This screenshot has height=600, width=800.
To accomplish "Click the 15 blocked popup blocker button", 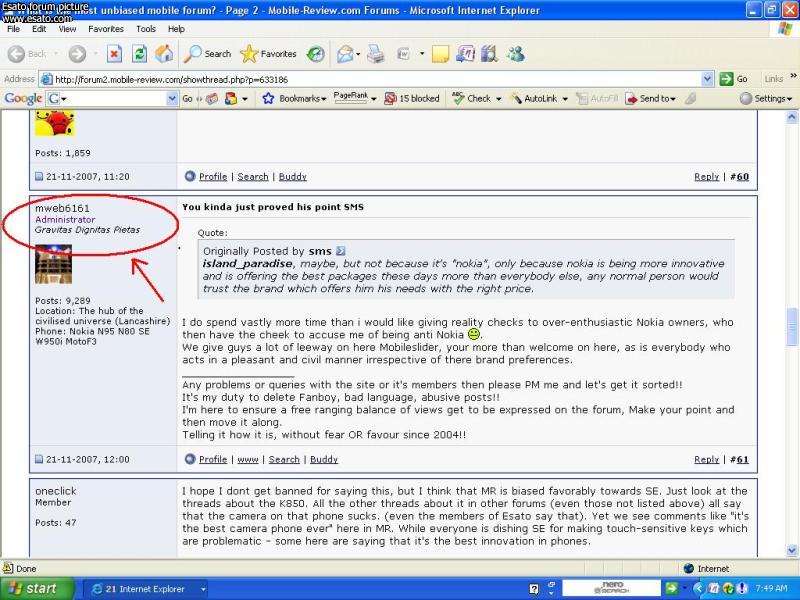I will pyautogui.click(x=412, y=98).
